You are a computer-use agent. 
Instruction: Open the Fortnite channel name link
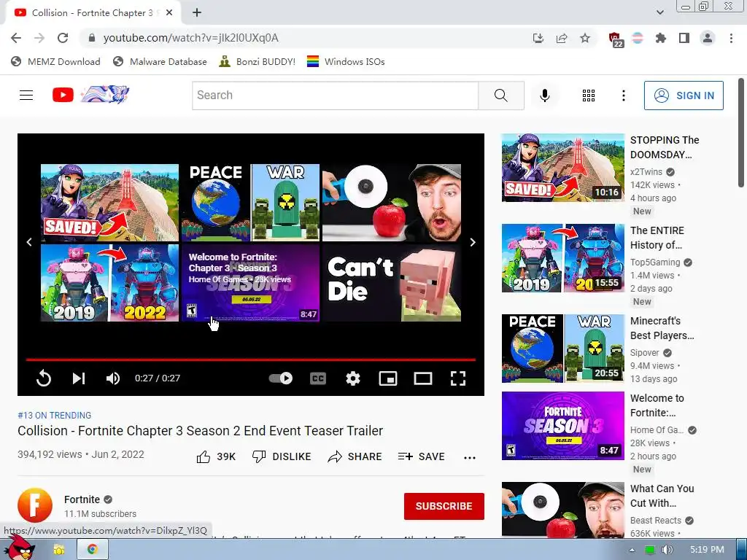tap(82, 499)
